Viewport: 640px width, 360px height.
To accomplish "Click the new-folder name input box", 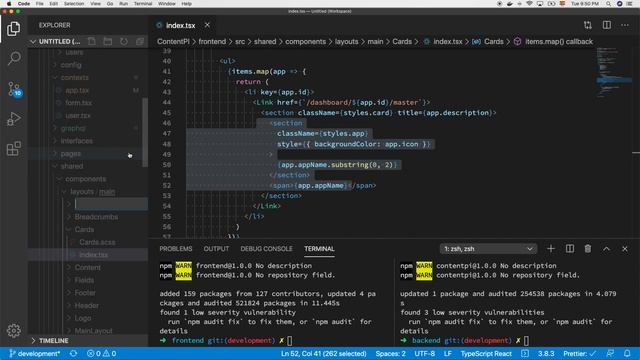I will pos(111,204).
